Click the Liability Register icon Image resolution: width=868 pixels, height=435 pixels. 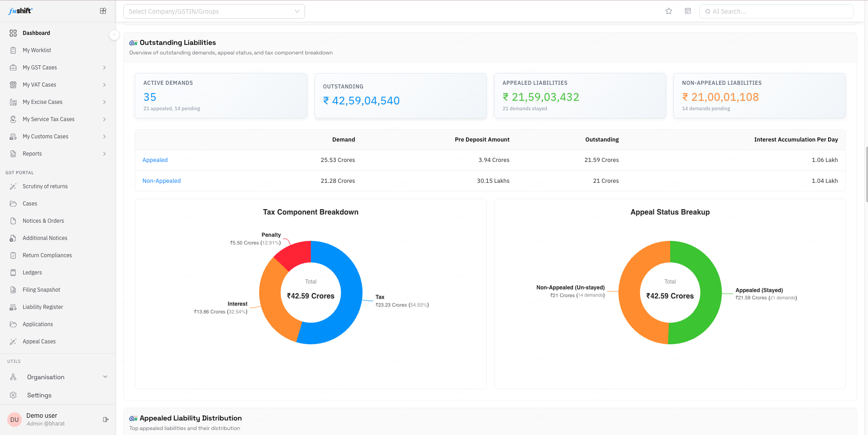click(x=13, y=307)
